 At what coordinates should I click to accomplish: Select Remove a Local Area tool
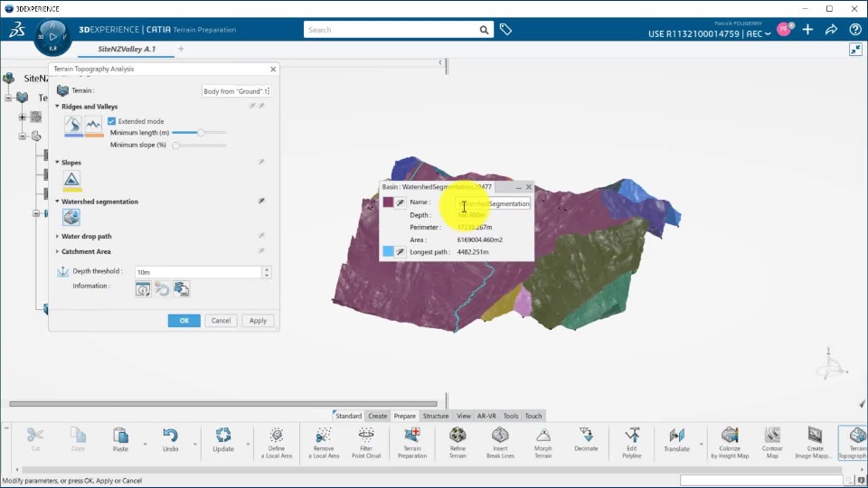tap(324, 443)
